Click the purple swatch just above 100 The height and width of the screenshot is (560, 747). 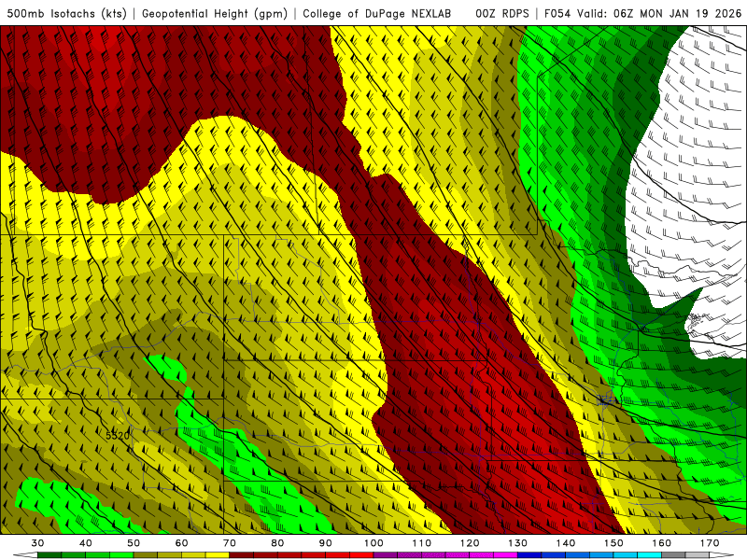386,555
